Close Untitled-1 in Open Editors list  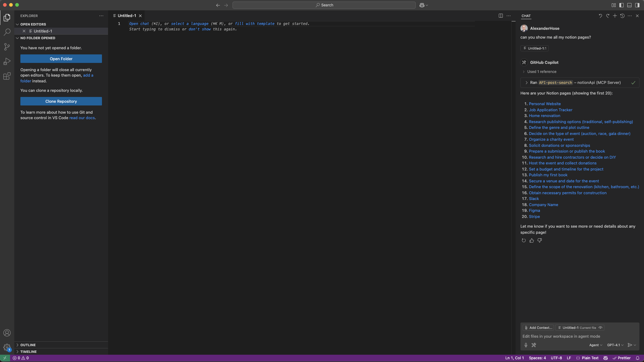(x=24, y=31)
